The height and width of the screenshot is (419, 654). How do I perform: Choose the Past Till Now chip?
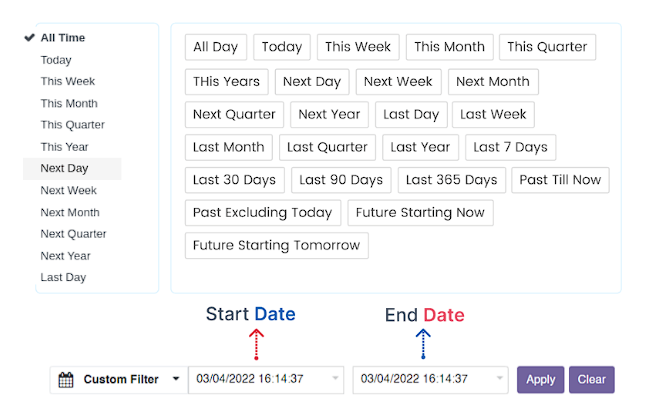[x=560, y=180]
